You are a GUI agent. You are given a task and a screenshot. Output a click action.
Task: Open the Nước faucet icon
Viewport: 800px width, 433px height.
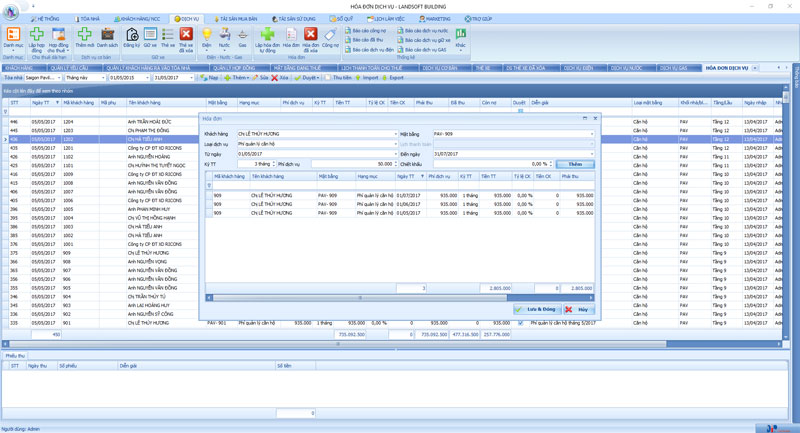[x=224, y=38]
